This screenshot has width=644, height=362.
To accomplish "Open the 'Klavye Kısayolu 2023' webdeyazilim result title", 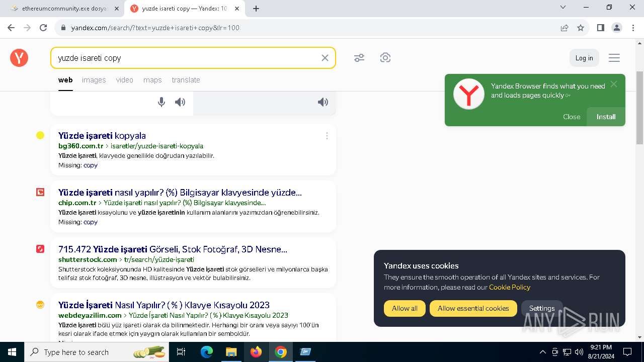I will (164, 305).
